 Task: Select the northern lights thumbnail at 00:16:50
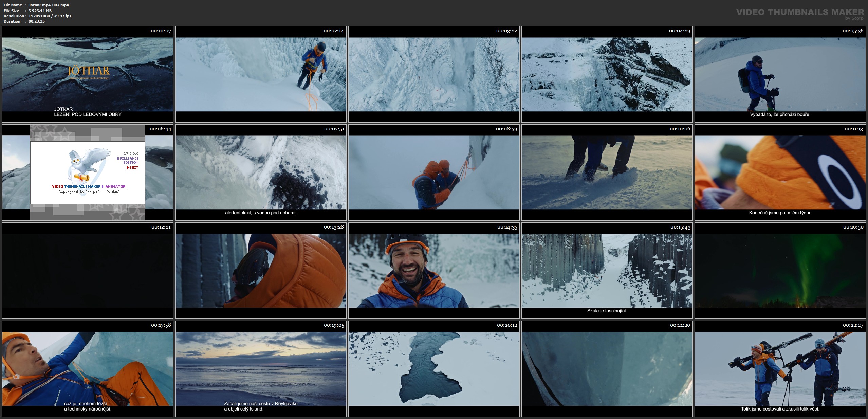[780, 271]
